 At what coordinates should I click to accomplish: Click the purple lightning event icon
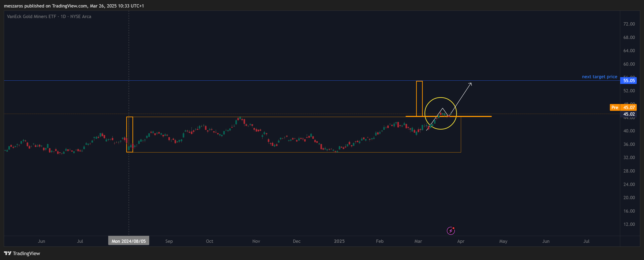(x=451, y=230)
